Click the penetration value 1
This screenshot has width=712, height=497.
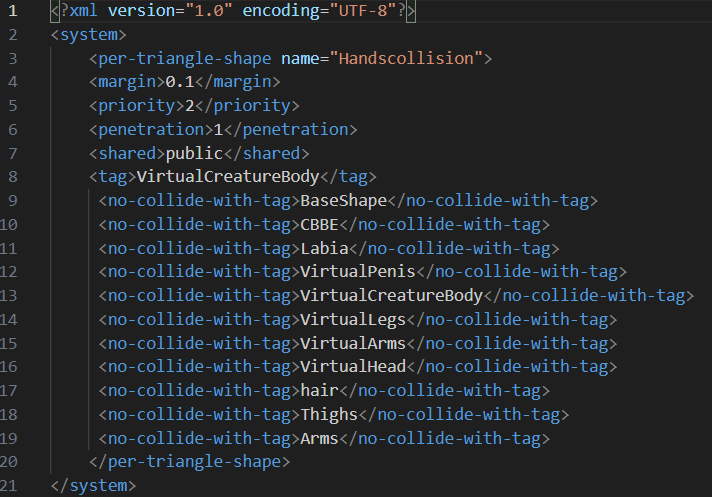(218, 130)
